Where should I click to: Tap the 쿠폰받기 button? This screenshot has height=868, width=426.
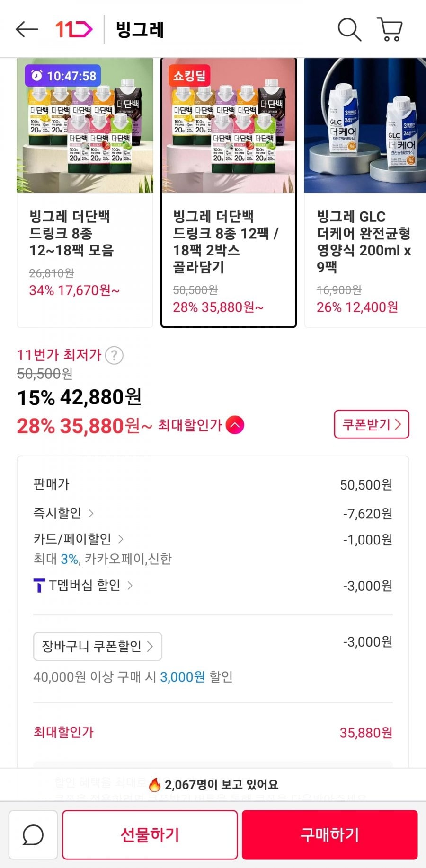tap(371, 424)
